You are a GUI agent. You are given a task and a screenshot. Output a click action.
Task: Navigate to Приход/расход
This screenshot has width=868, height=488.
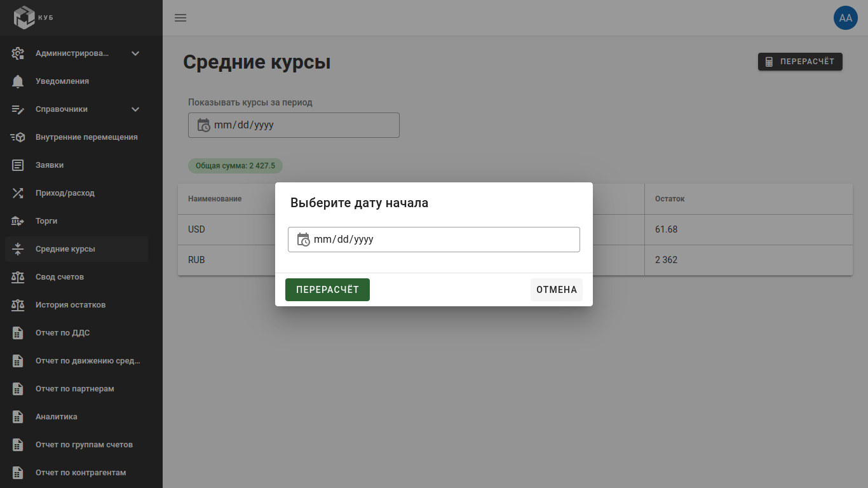pyautogui.click(x=76, y=193)
